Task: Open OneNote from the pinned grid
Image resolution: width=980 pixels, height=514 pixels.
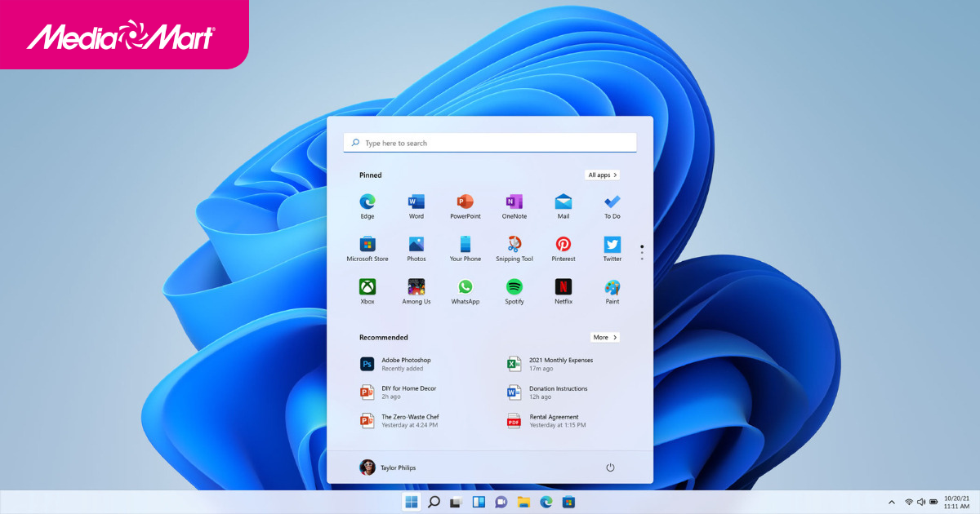Action: pos(514,202)
